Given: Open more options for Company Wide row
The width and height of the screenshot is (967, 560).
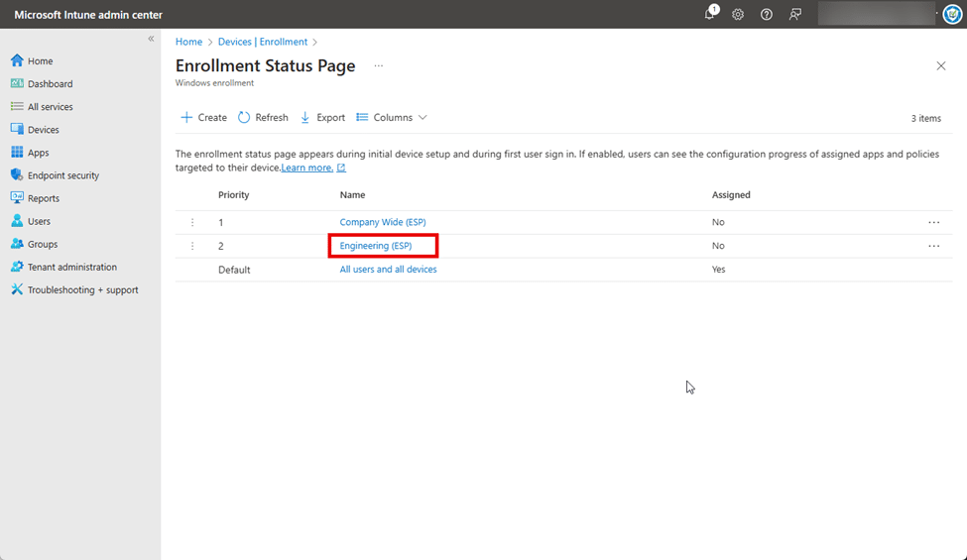Looking at the screenshot, I should click(933, 222).
